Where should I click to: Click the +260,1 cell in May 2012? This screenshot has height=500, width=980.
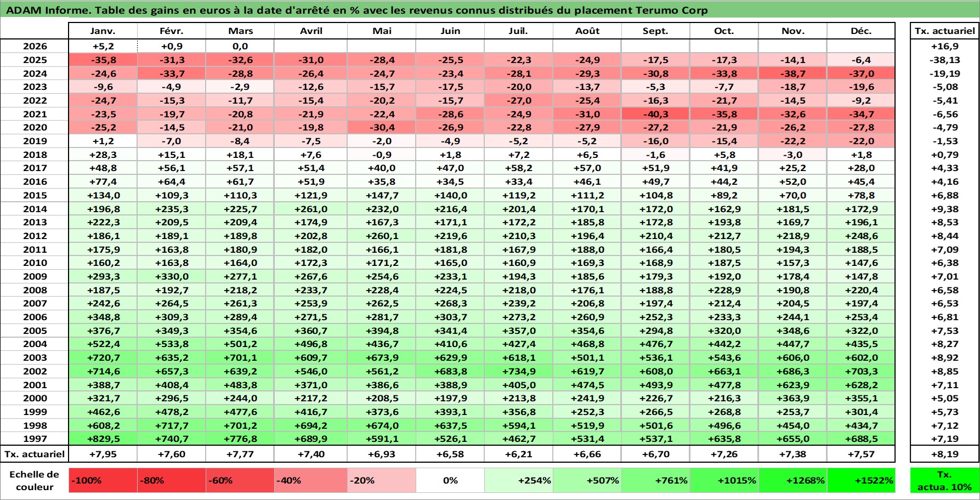point(382,236)
